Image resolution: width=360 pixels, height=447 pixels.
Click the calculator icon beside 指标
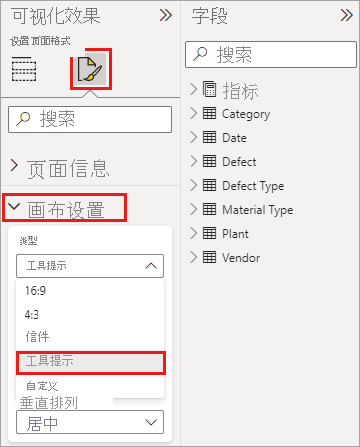209,89
